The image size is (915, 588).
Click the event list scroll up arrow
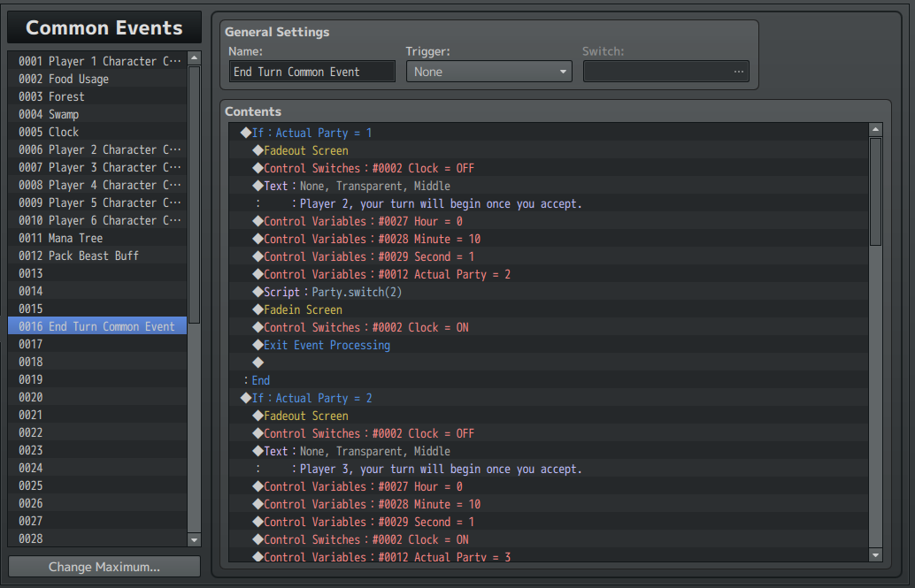click(x=195, y=57)
